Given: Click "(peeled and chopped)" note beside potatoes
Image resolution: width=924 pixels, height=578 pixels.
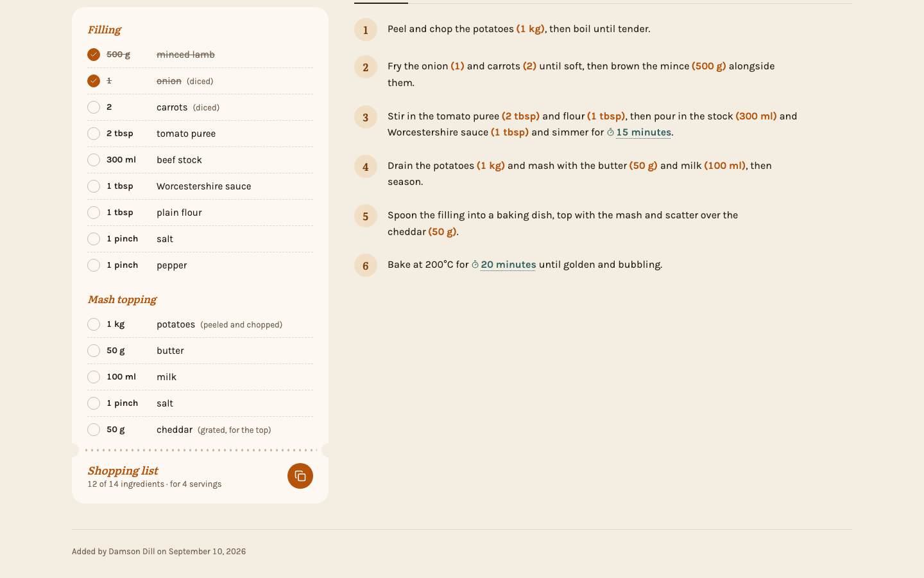Looking at the screenshot, I should 241,325.
